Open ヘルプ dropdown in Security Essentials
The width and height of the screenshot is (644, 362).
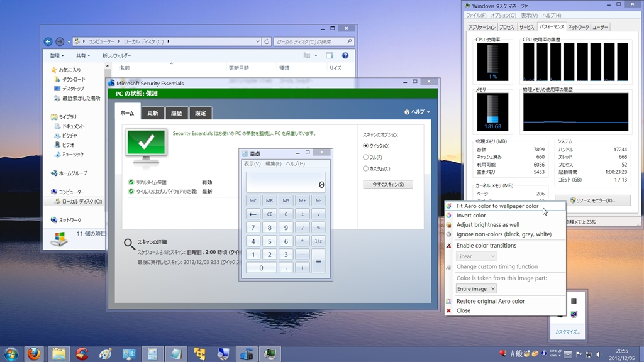418,112
